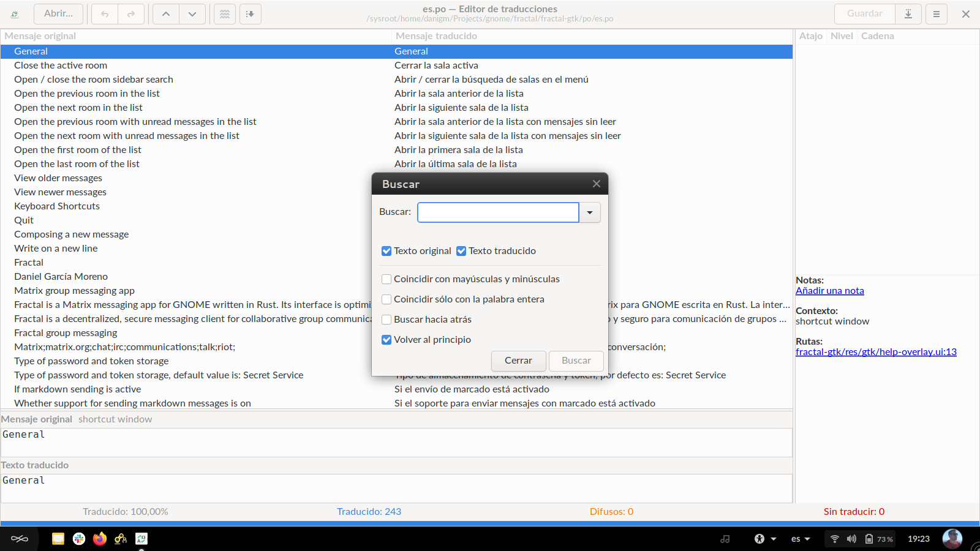Image resolution: width=980 pixels, height=551 pixels.
Task: Enable Coincidir con mayúsculas y minúsculas
Action: point(386,279)
